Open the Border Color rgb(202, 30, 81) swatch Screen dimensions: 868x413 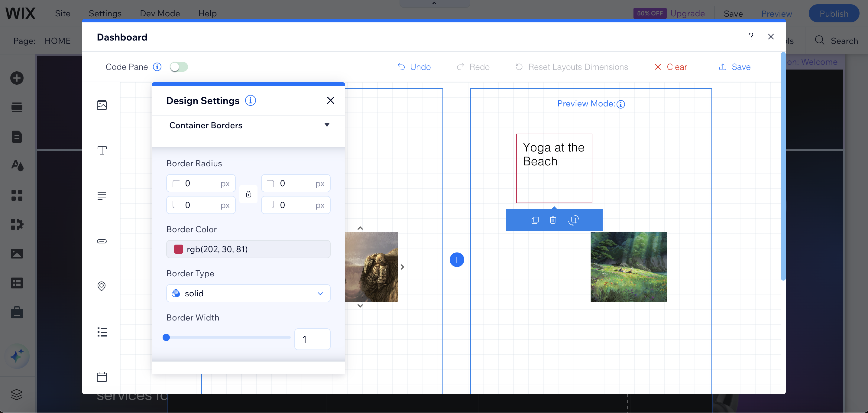tap(248, 249)
